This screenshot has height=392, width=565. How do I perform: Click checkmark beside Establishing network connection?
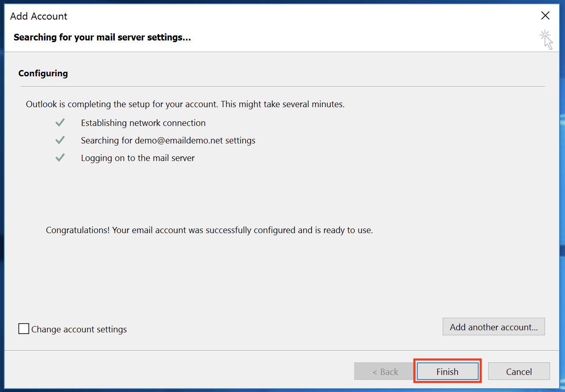pyautogui.click(x=60, y=123)
